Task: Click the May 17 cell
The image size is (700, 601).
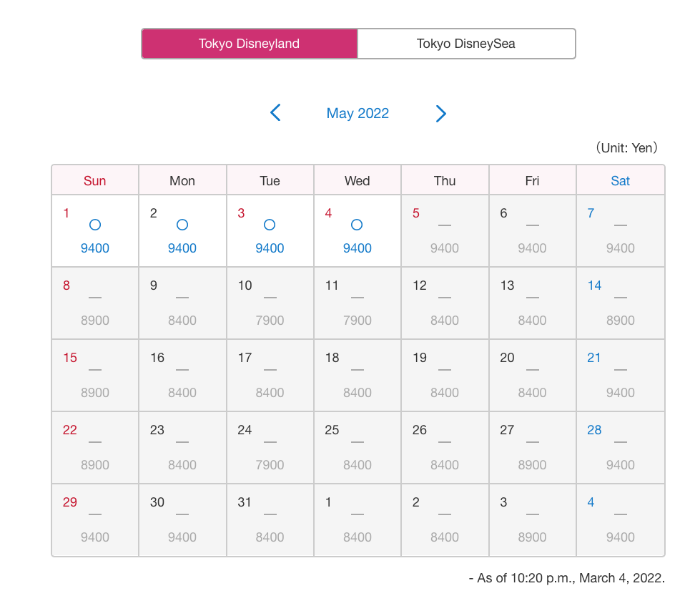Action: click(270, 376)
